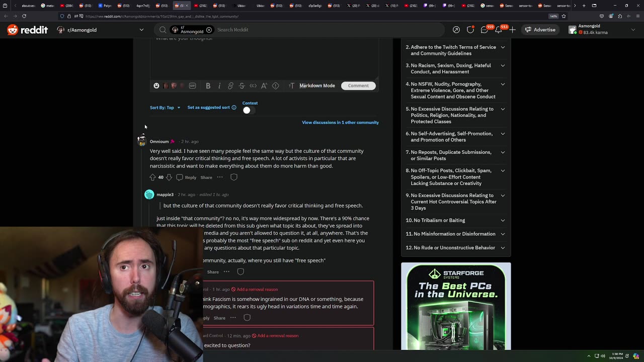Share Omnioum's comment

(206, 177)
